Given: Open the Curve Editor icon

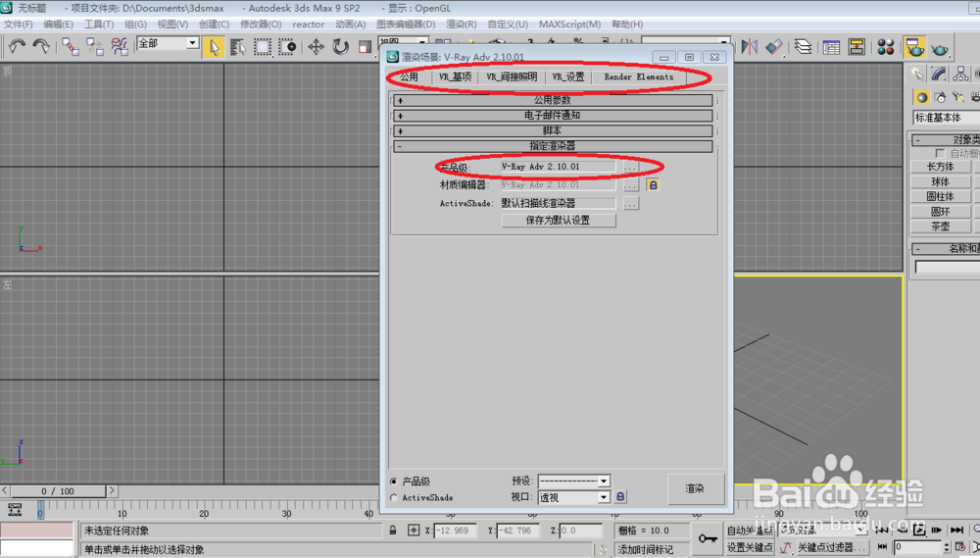Looking at the screenshot, I should coord(831,47).
